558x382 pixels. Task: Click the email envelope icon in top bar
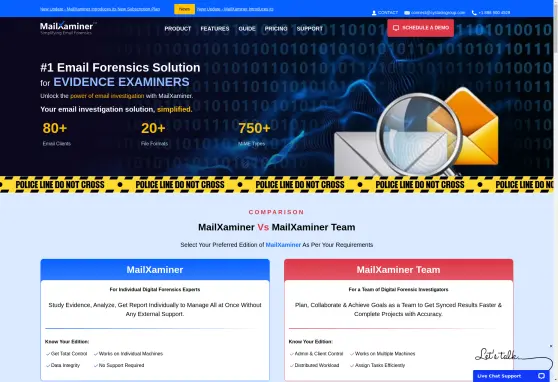407,13
